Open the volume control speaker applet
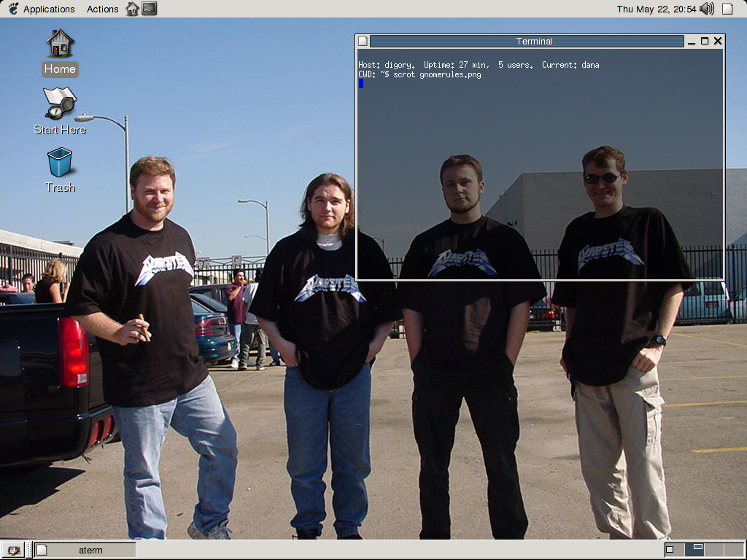Viewport: 747px width, 560px height. coord(707,9)
